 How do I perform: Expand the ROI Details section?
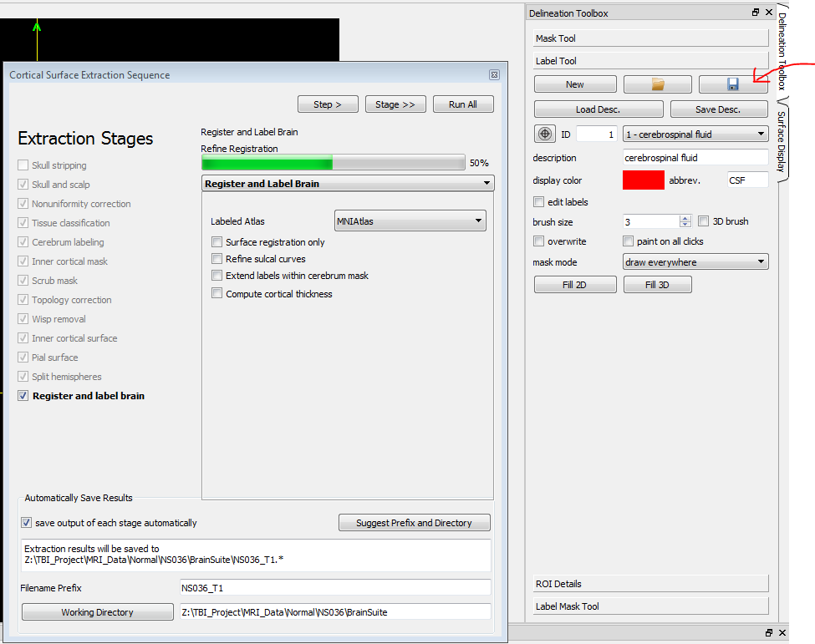(x=651, y=583)
